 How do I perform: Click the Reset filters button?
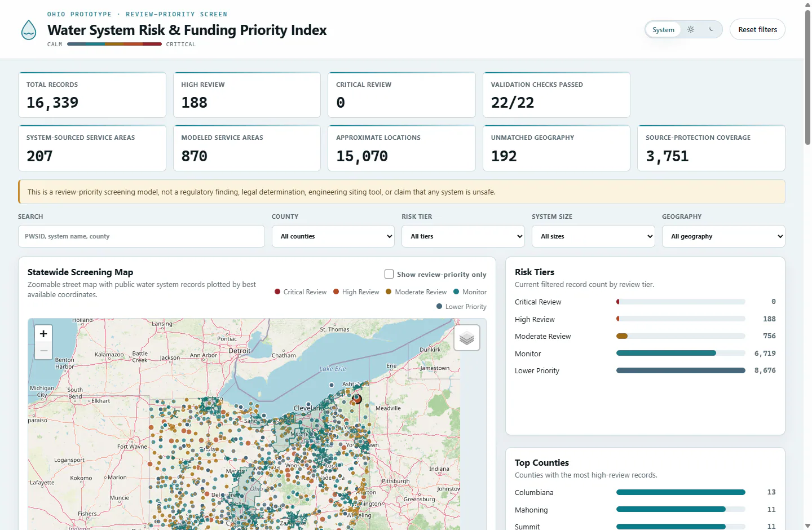pos(757,30)
